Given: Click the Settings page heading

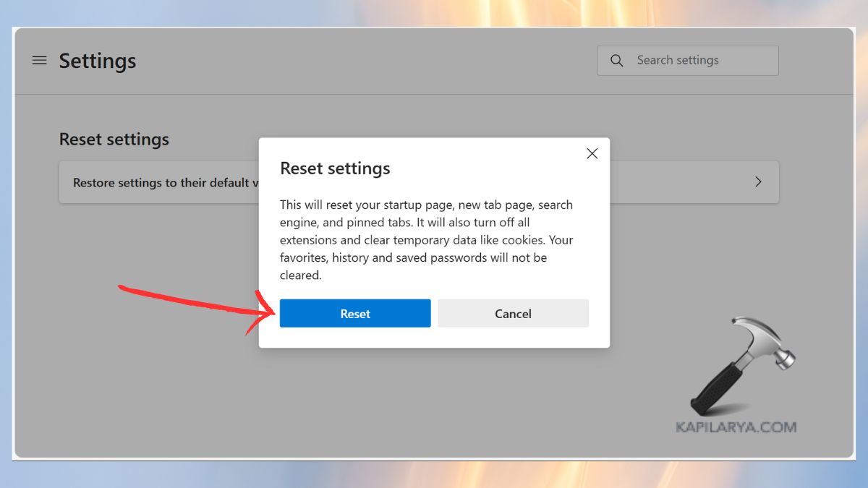Looking at the screenshot, I should pos(97,61).
